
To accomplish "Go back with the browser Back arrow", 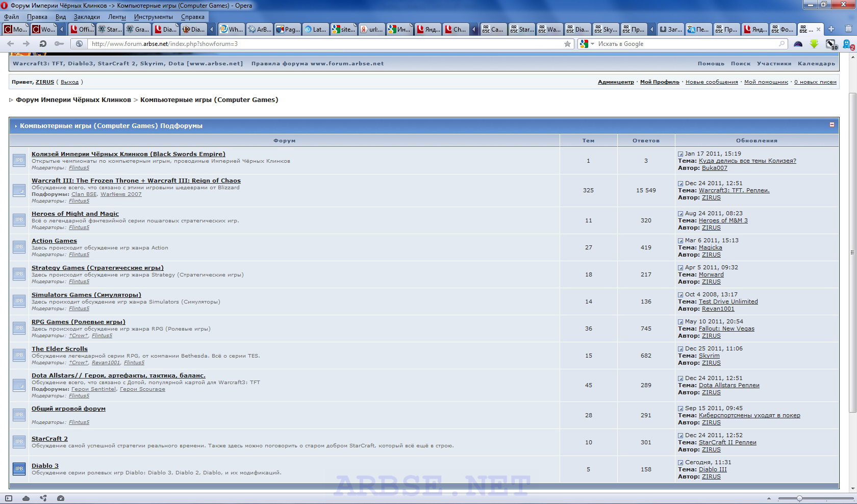I will coord(10,44).
